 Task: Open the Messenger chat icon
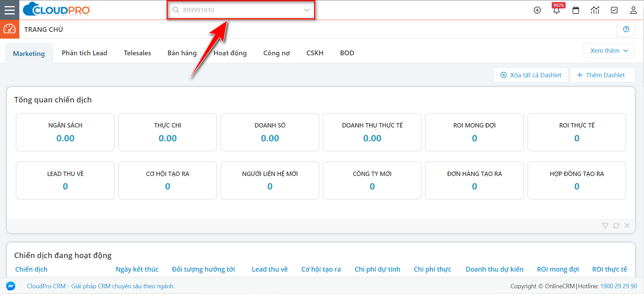(x=11, y=286)
